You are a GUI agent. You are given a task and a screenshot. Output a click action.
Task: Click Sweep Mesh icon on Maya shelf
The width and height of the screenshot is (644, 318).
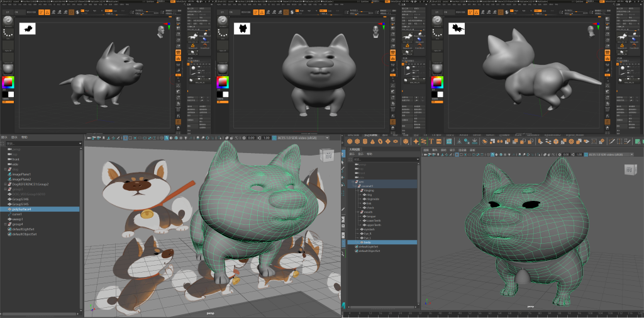[423, 141]
